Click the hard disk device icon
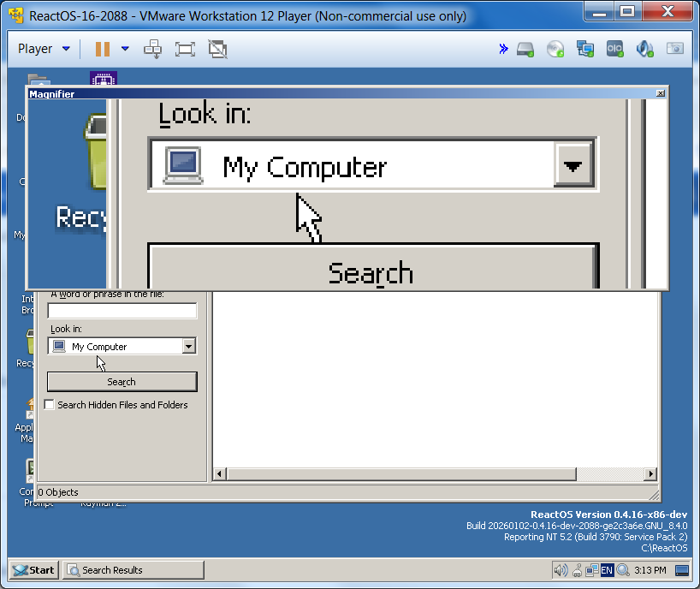700x589 pixels. tap(525, 49)
